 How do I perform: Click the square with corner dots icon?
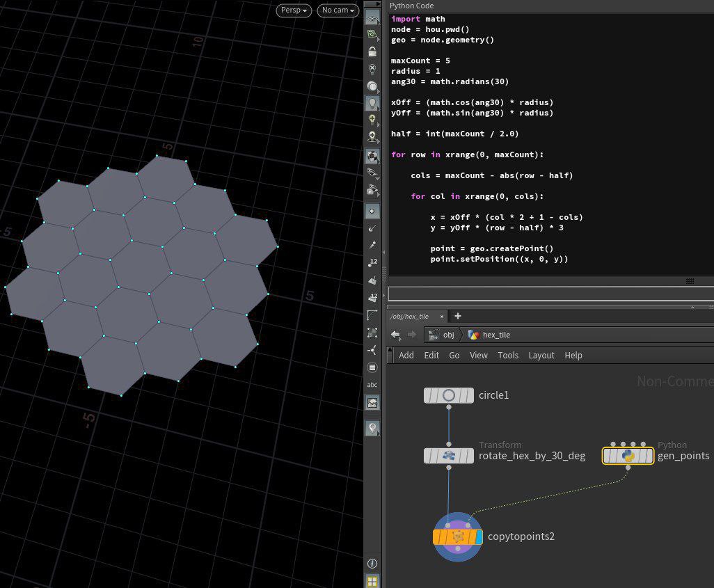click(372, 333)
